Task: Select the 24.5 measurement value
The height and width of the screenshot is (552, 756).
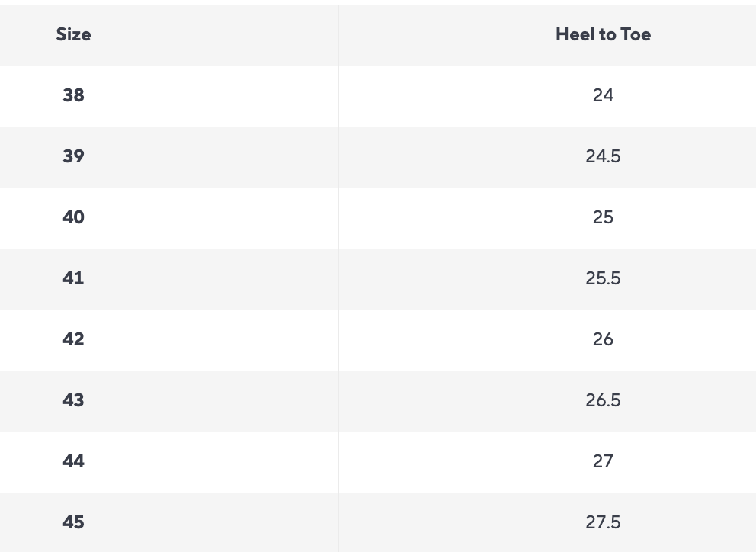Action: [x=603, y=156]
